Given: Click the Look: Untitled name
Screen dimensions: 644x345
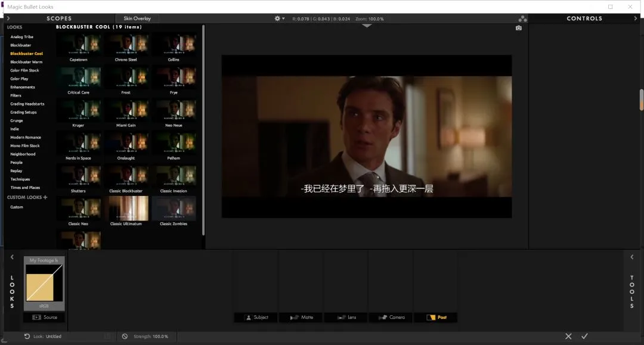Looking at the screenshot, I should (47, 337).
